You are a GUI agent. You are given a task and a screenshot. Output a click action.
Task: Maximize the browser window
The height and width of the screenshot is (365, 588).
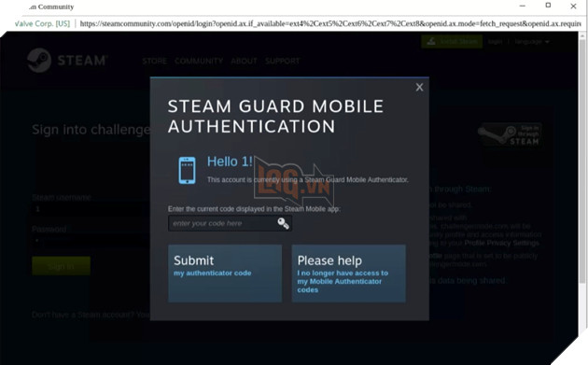click(x=548, y=6)
